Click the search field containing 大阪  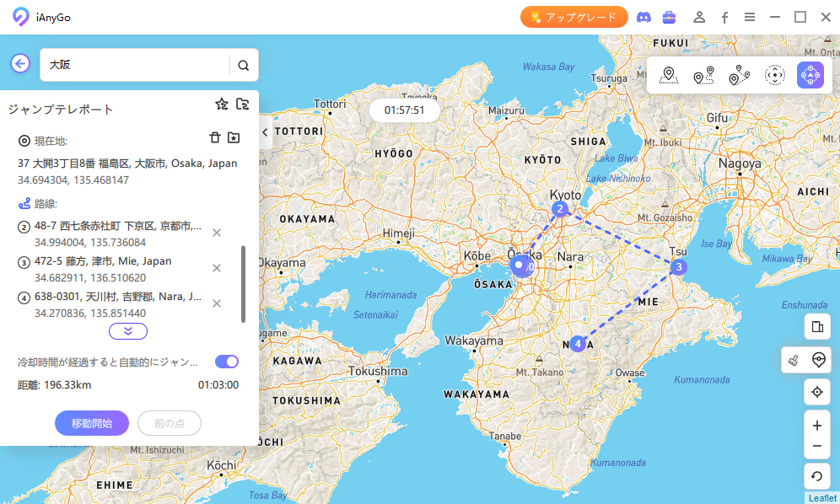[x=135, y=65]
